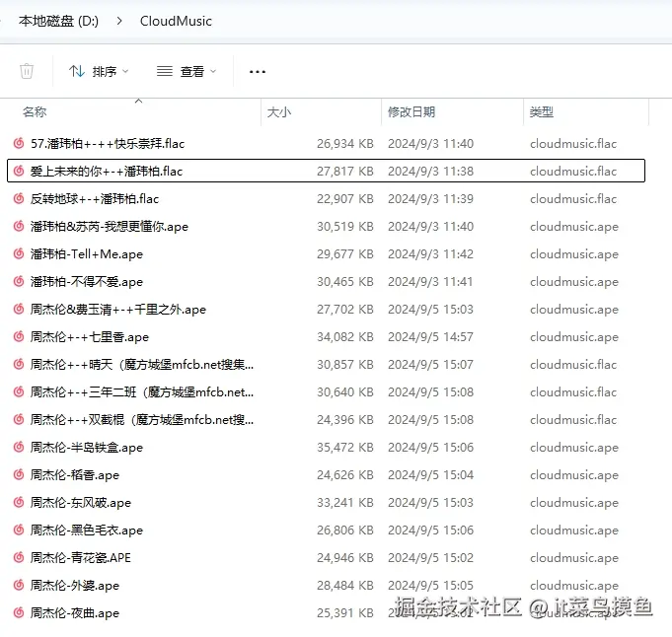Screen dimensions: 672x637
Task: Select file name 潘玮柏&苏芮-我想更懂你.ape
Action: click(110, 227)
